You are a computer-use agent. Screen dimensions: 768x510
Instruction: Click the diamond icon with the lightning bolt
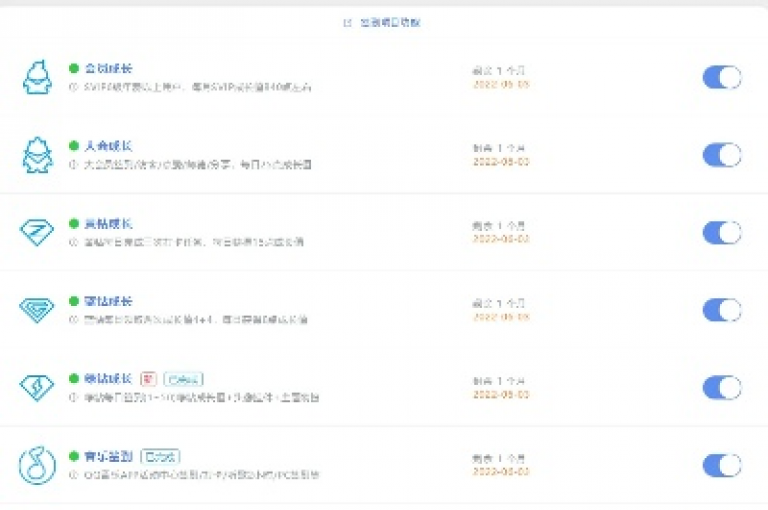tap(37, 387)
